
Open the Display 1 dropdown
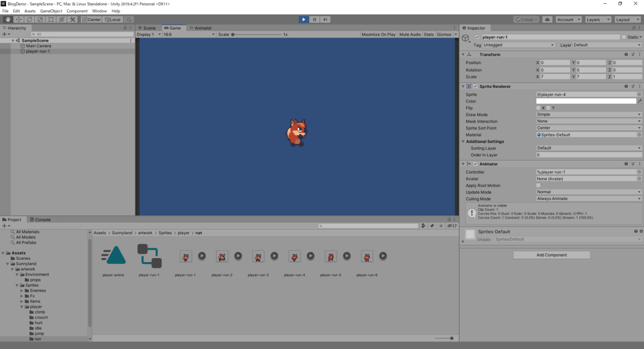pos(148,34)
